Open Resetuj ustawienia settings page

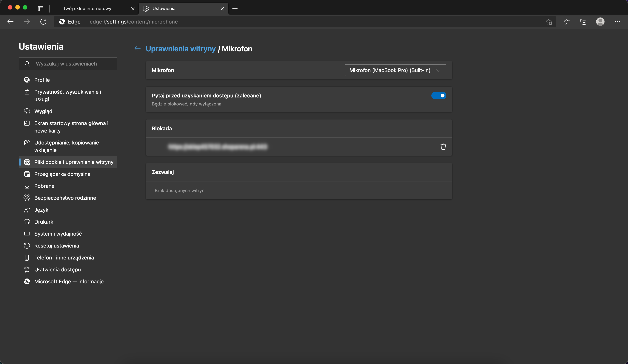tap(57, 246)
